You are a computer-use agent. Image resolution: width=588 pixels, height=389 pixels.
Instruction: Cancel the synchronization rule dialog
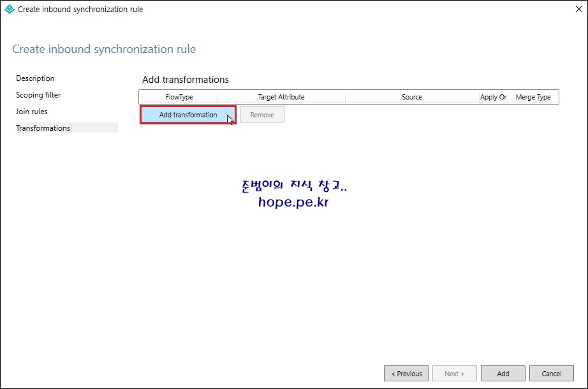(551, 374)
